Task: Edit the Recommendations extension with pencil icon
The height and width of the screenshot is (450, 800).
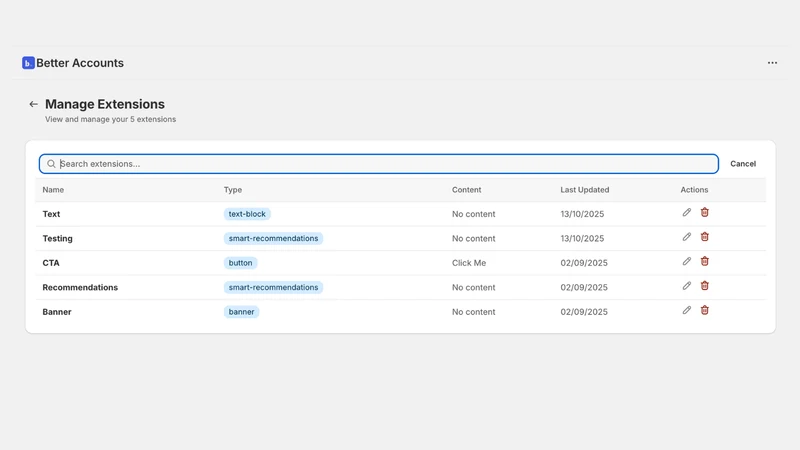Action: tap(687, 286)
